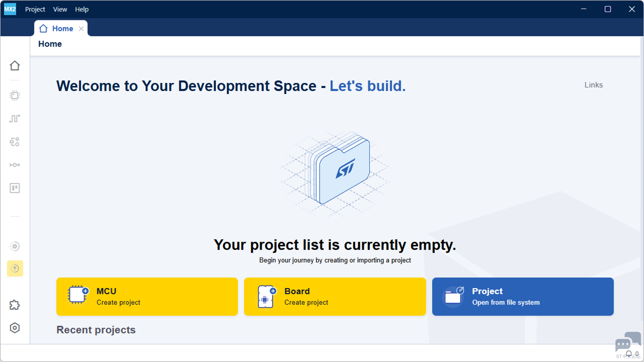Maximize the application window
Image resolution: width=644 pixels, height=362 pixels.
pyautogui.click(x=608, y=9)
